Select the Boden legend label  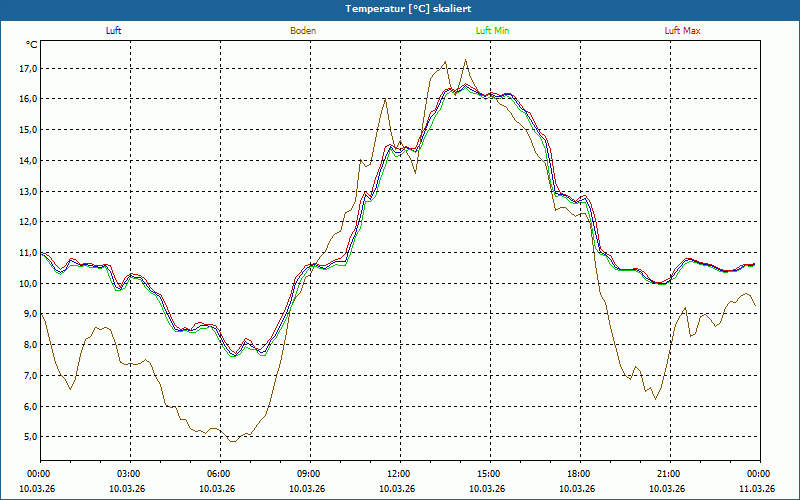pyautogui.click(x=303, y=31)
